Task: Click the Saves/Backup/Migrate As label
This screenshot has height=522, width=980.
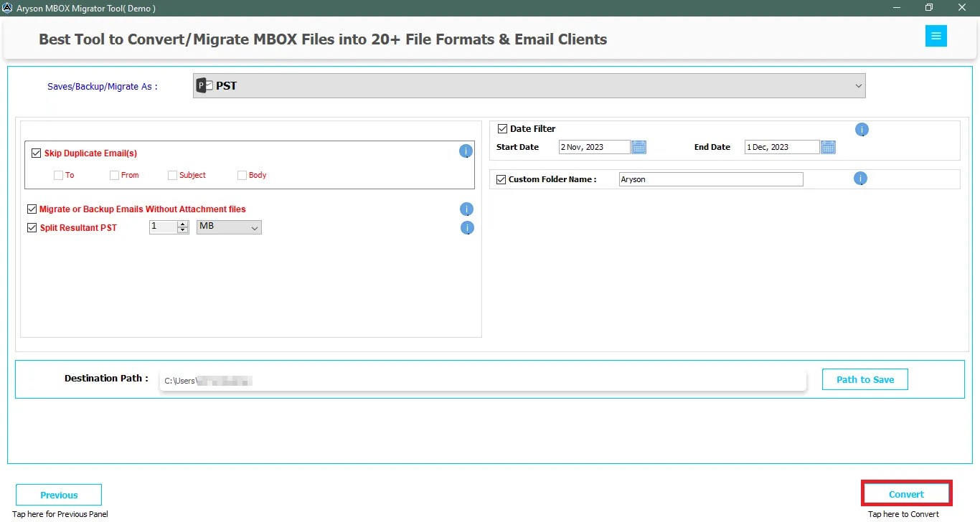Action: (103, 86)
